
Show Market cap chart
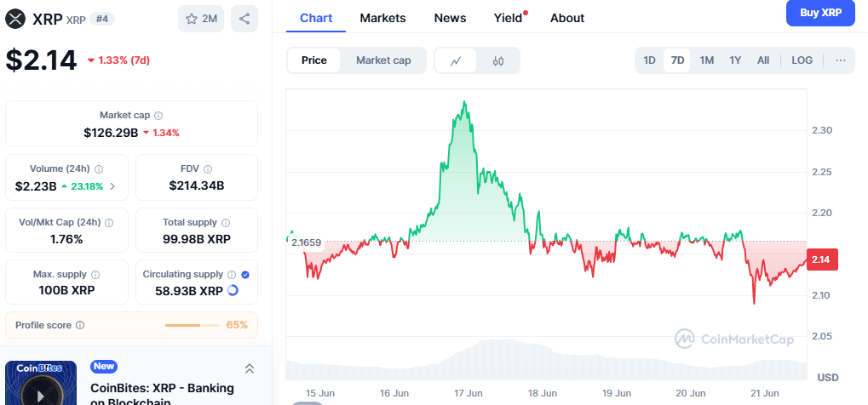click(x=383, y=60)
